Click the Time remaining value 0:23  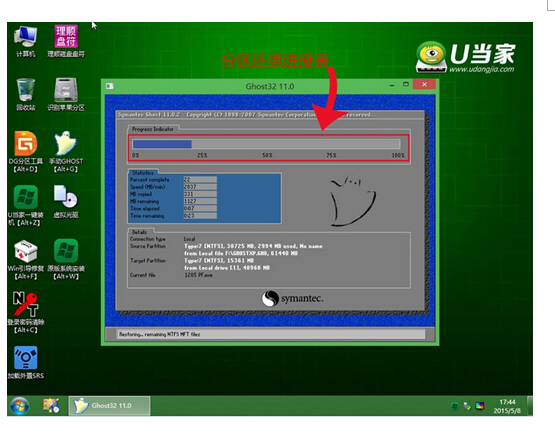pyautogui.click(x=200, y=216)
